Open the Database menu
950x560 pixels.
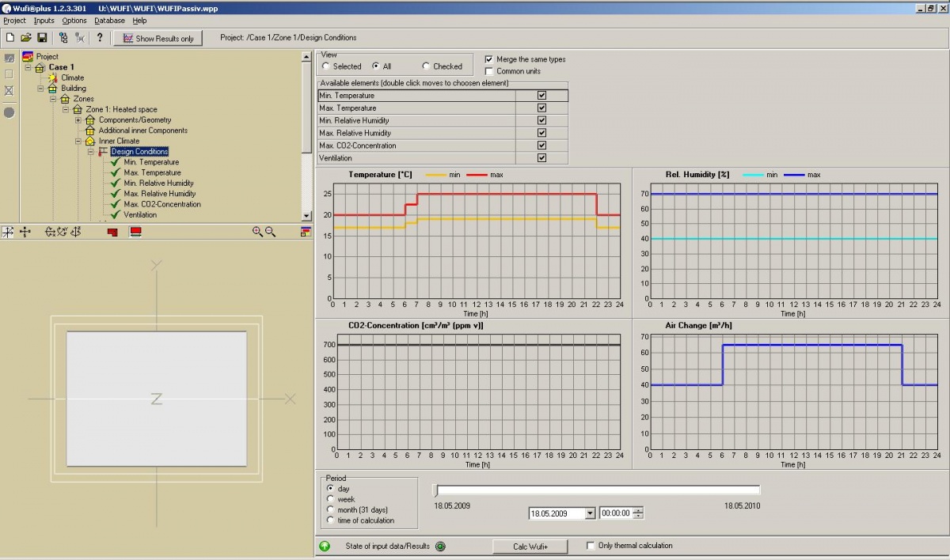pos(109,21)
